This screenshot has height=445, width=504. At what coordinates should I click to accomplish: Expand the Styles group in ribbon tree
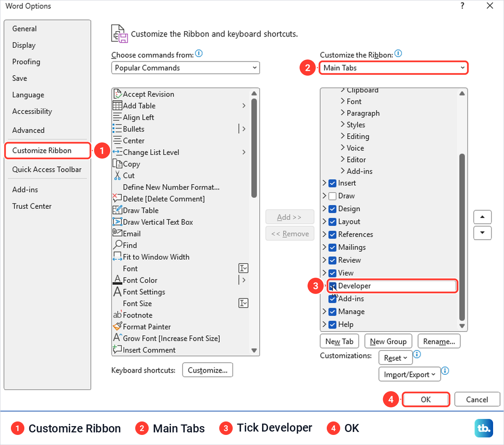point(343,124)
